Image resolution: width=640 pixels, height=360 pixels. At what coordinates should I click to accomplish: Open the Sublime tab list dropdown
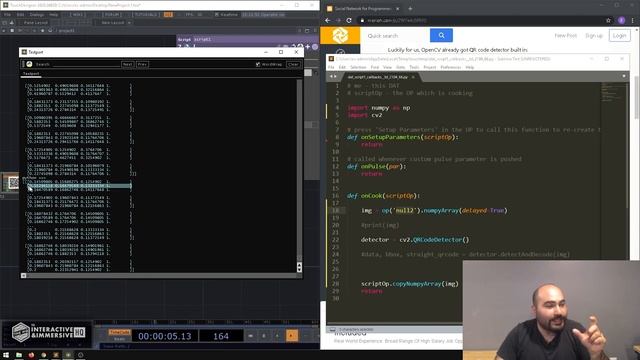(624, 76)
